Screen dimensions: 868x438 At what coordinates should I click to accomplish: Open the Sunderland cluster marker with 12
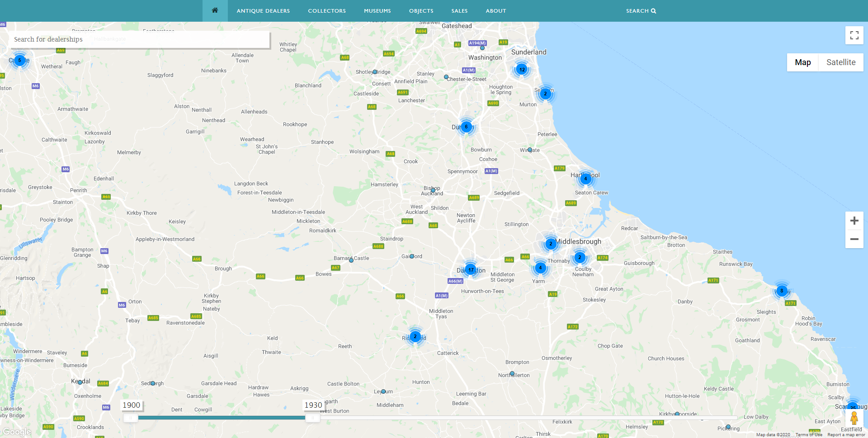[x=522, y=70]
